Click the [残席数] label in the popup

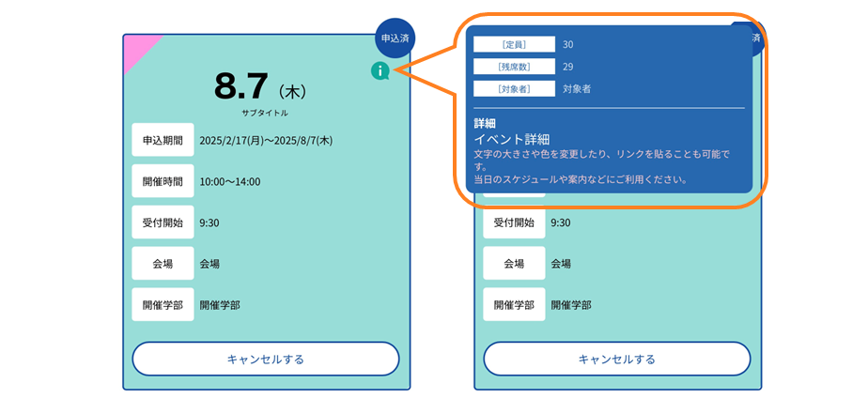[514, 67]
